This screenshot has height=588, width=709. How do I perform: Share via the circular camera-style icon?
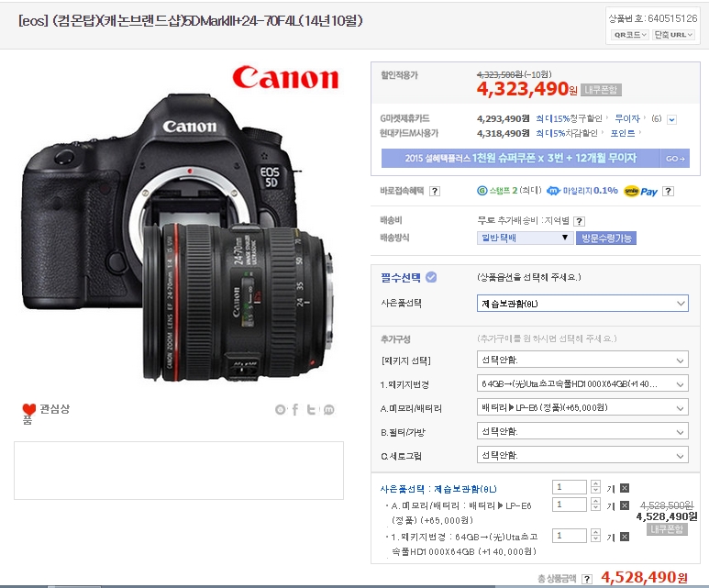pyautogui.click(x=281, y=410)
